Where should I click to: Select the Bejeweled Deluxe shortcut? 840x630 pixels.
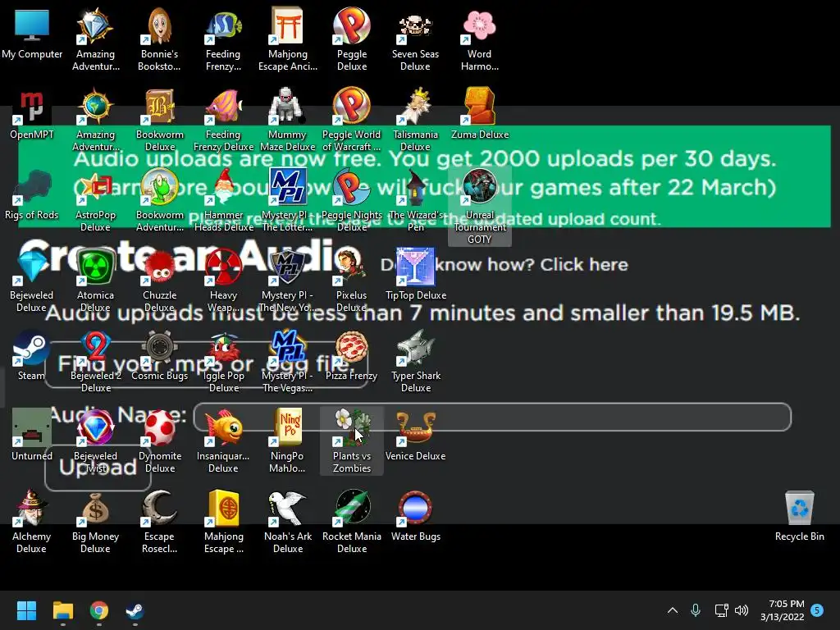(32, 281)
